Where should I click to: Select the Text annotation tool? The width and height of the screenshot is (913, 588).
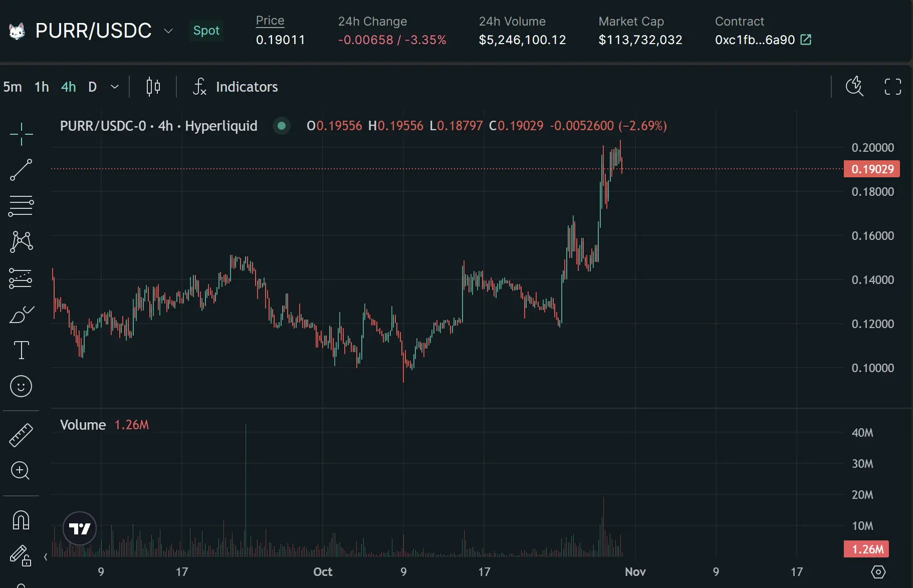pos(21,350)
